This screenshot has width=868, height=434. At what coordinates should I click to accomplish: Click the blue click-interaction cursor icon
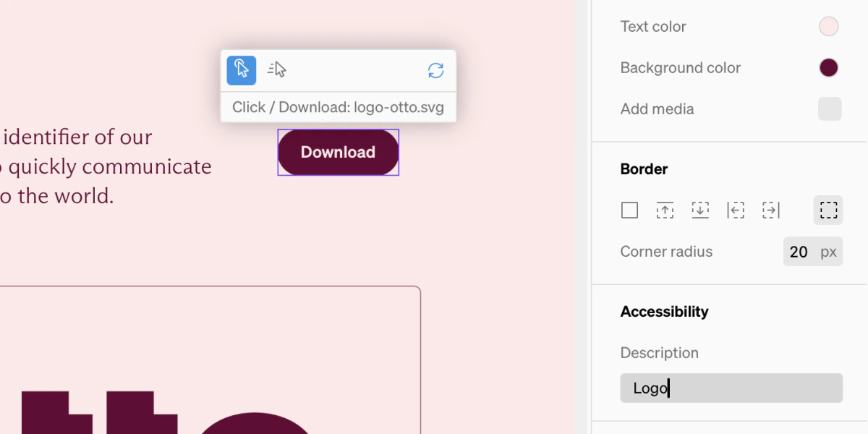(x=242, y=70)
